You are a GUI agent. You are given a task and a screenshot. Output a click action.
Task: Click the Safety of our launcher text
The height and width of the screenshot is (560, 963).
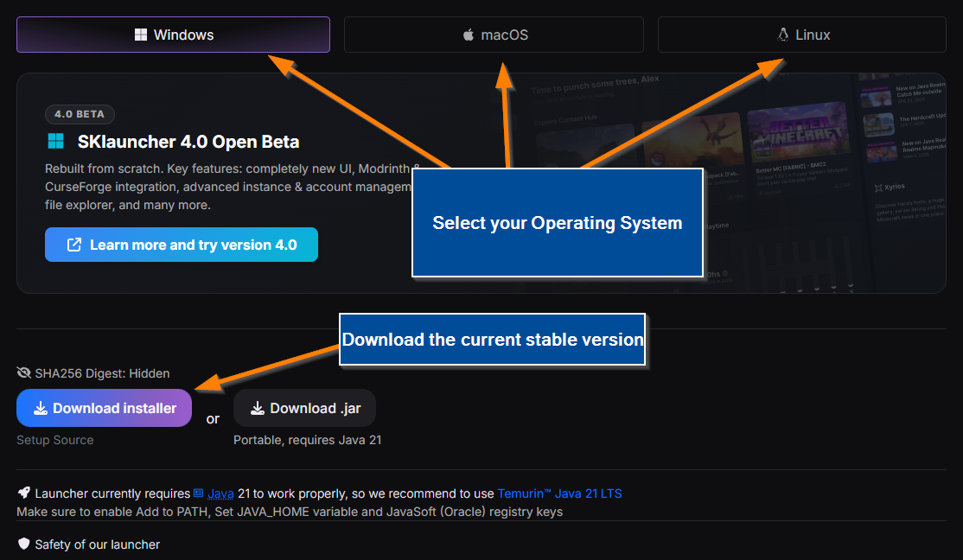coord(98,544)
